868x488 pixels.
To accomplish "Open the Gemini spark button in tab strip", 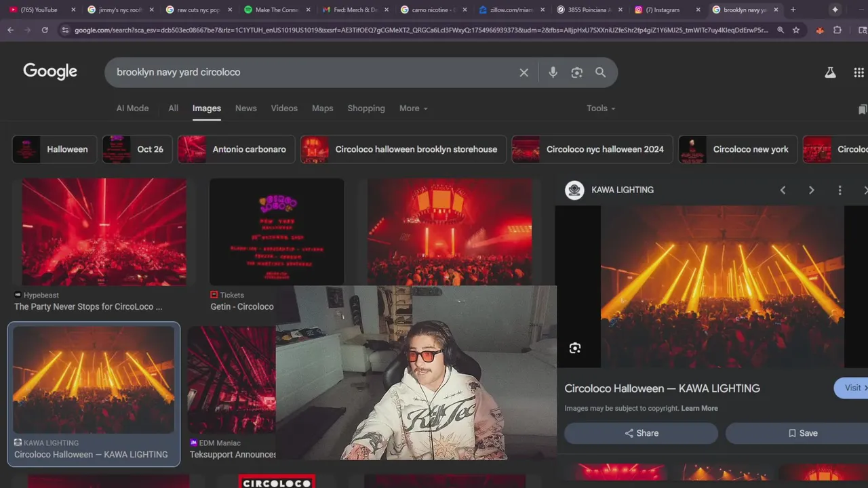I will (835, 10).
